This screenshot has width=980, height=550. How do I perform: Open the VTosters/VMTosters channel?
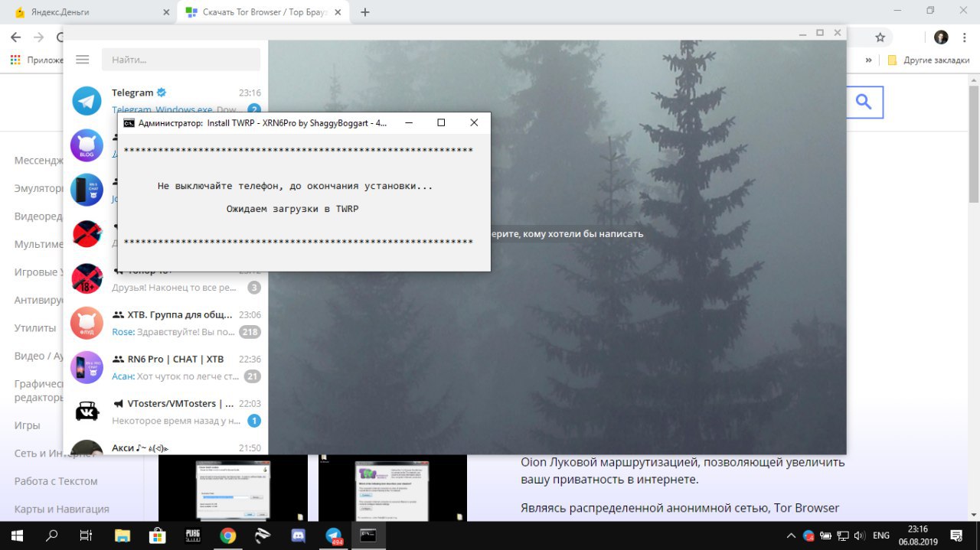165,412
